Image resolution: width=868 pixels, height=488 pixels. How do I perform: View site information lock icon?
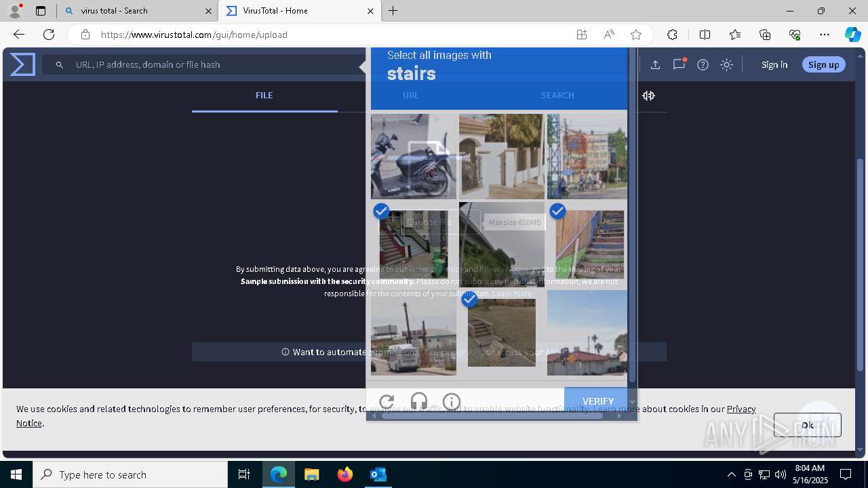85,35
